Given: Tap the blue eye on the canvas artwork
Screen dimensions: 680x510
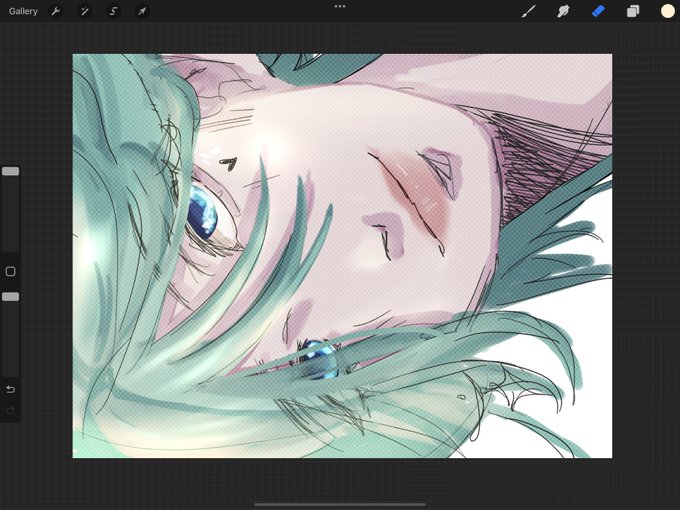Looking at the screenshot, I should 203,211.
